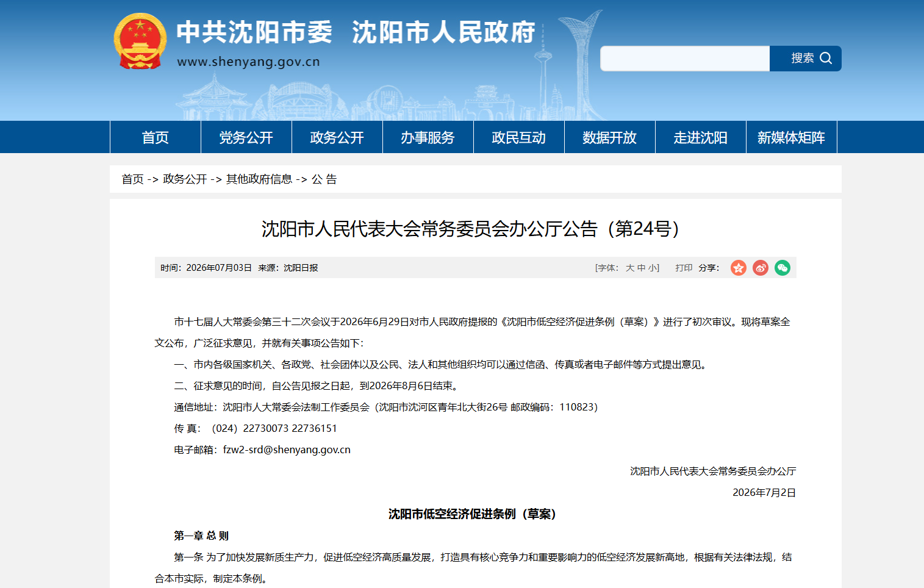Viewport: 924px width, 588px height.
Task: Click the signature date 2026年7月2日
Action: [x=764, y=492]
